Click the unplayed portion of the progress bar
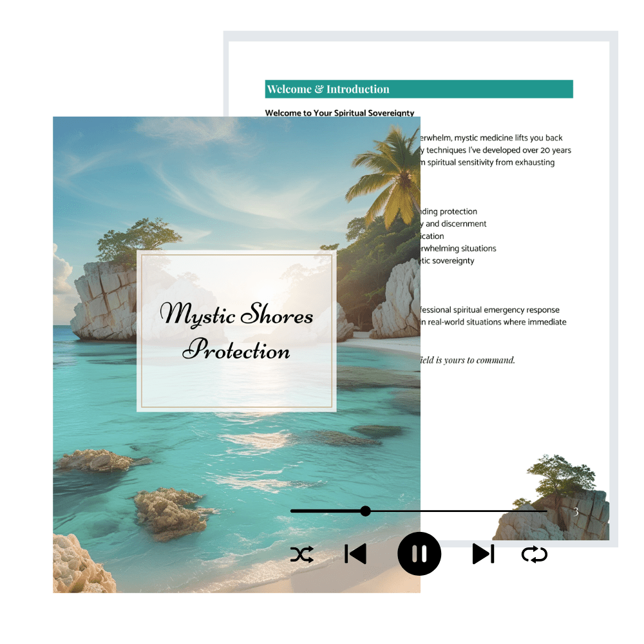644x644 pixels. [457, 511]
